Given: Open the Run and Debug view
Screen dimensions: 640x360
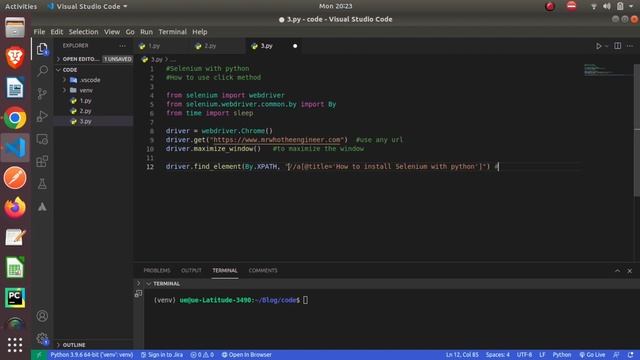Looking at the screenshot, I should [x=42, y=116].
